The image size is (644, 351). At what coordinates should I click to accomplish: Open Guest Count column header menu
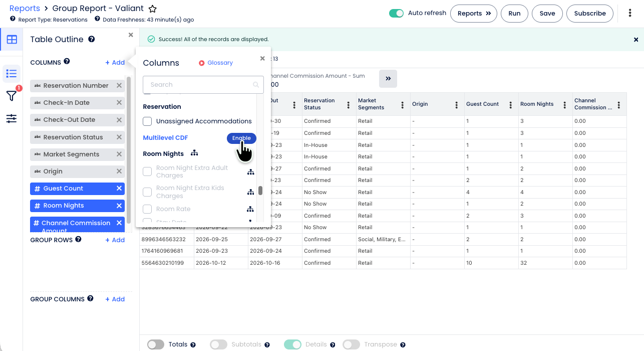(x=510, y=105)
